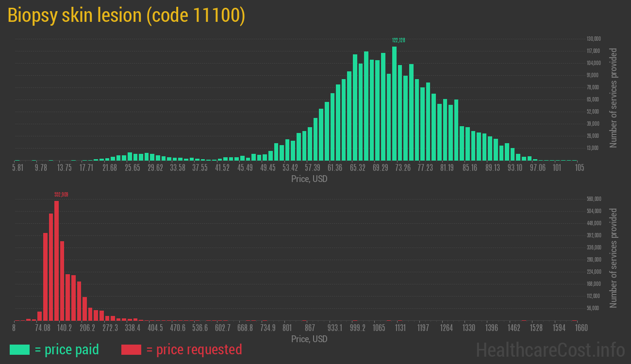631x364 pixels.
Task: Open the HealthcareCost.info watermark link
Action: coord(550,349)
